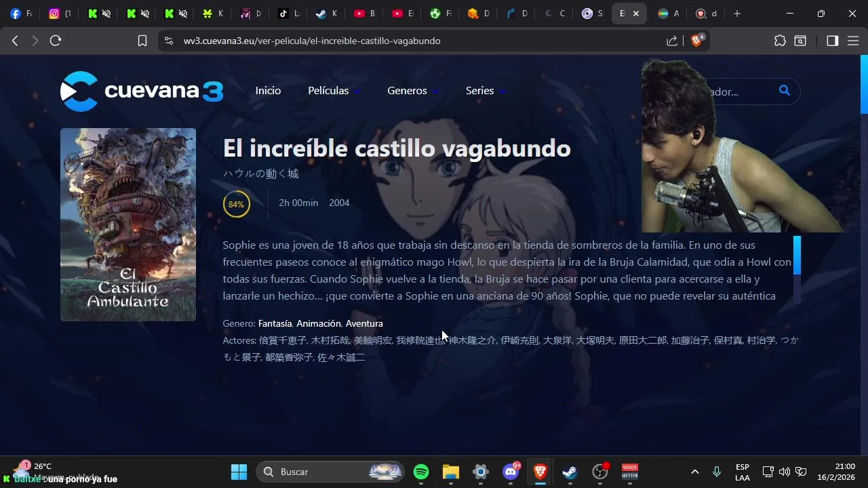Expand the Películas dropdown menu

(334, 91)
